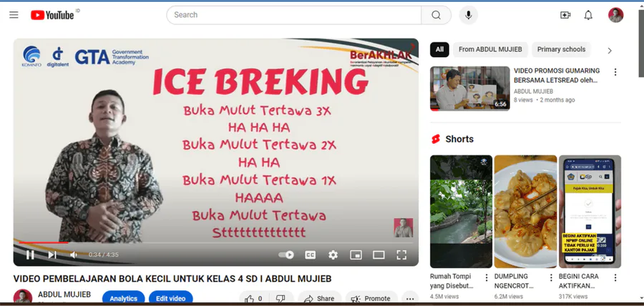Click the Edit video button

[x=171, y=298]
